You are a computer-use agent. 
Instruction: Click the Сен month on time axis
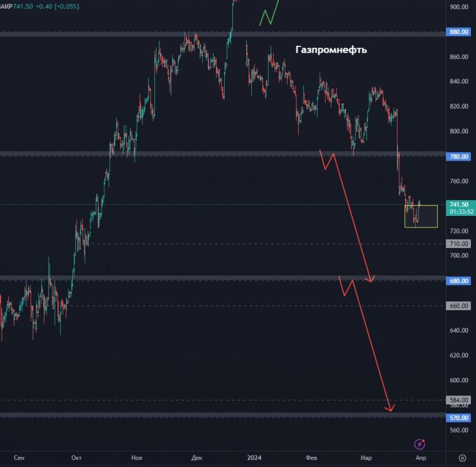(19, 458)
